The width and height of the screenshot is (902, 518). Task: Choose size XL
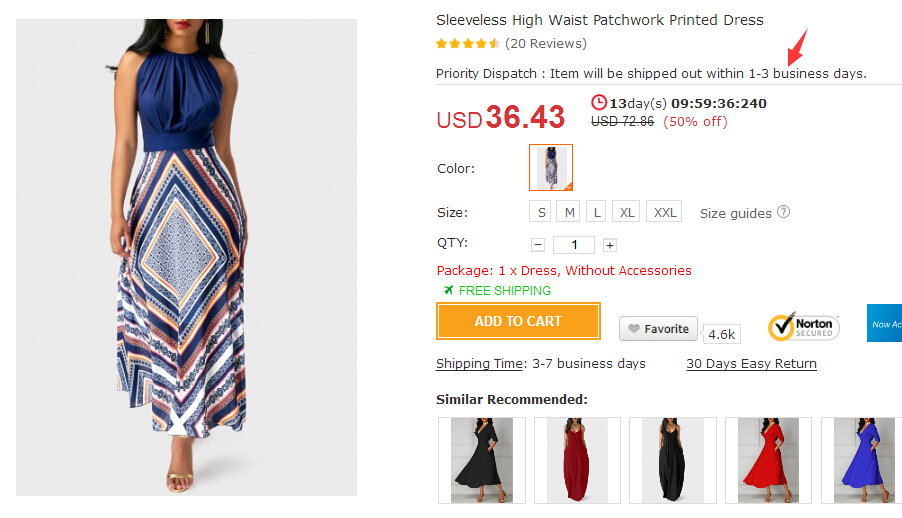[627, 212]
